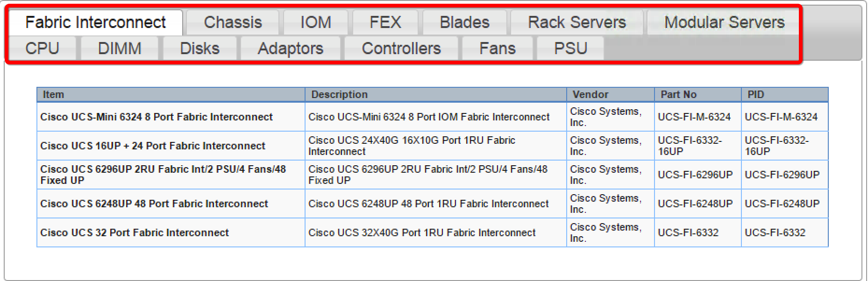Select the Fabric Interconnect tab
868x281 pixels.
[x=96, y=22]
